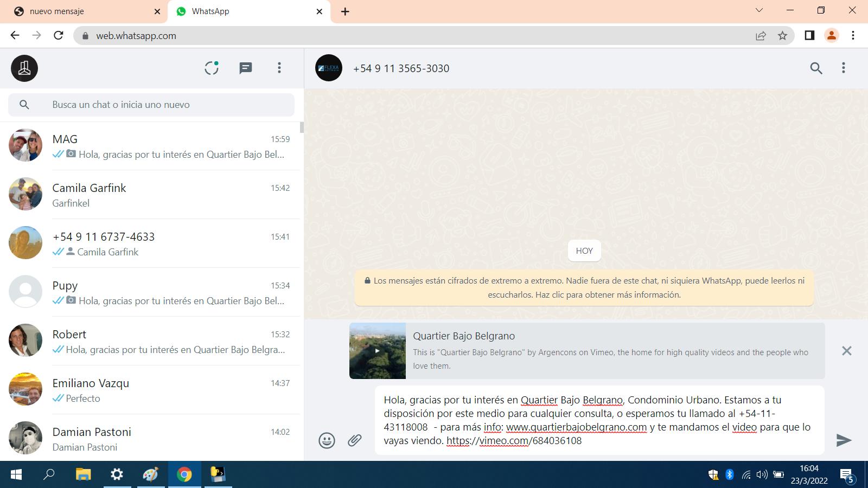This screenshot has height=488, width=868.
Task: Close the nuevo mensaje tab
Action: 157,11
